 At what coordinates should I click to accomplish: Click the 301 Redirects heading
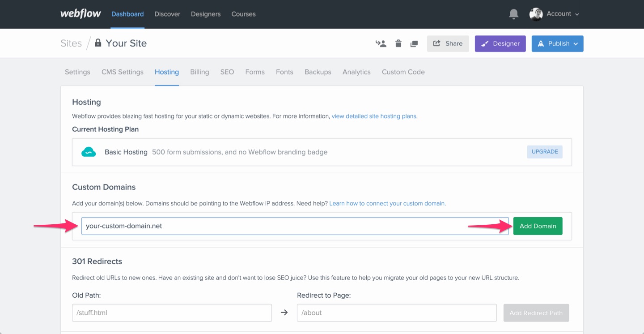tap(97, 261)
